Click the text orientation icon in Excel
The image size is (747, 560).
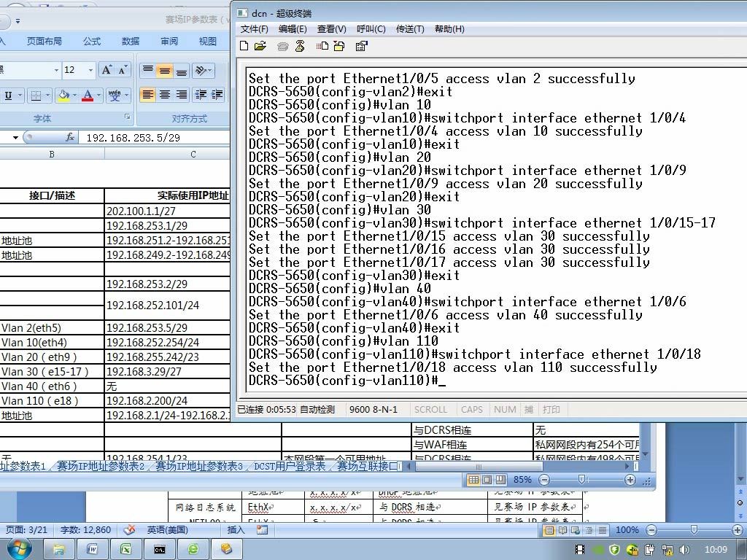(200, 71)
